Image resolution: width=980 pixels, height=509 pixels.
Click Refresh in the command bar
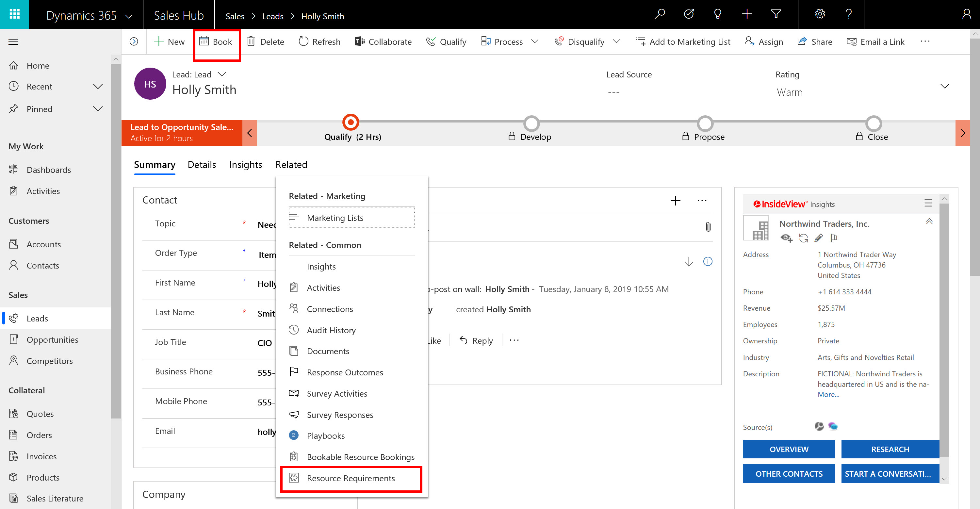pos(319,42)
